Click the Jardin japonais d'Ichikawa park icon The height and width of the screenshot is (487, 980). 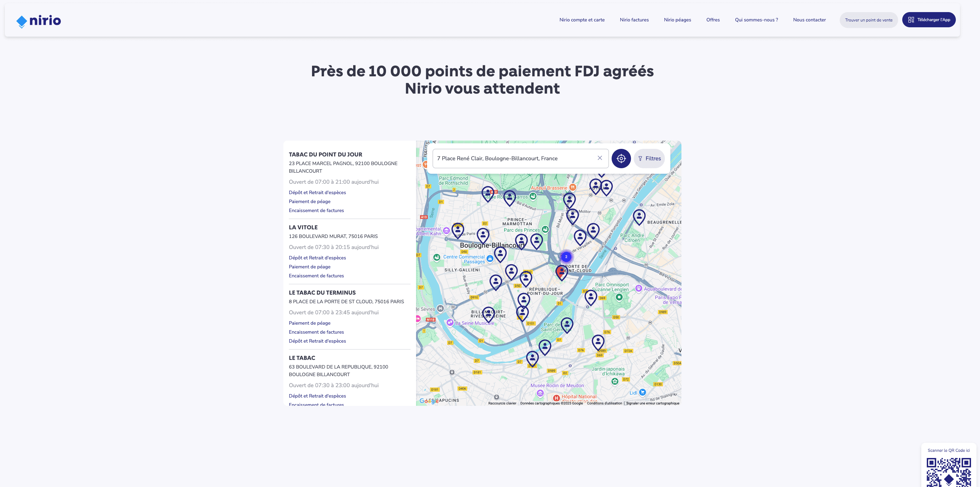click(615, 381)
